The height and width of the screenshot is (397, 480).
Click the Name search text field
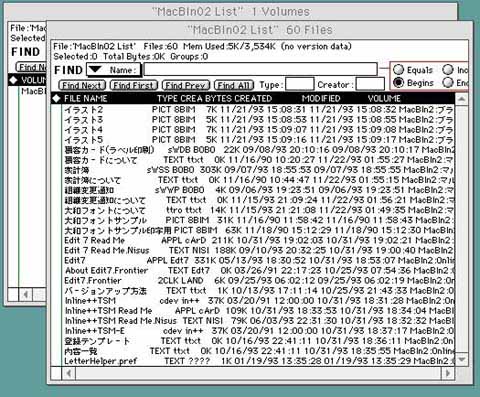pyautogui.click(x=260, y=70)
